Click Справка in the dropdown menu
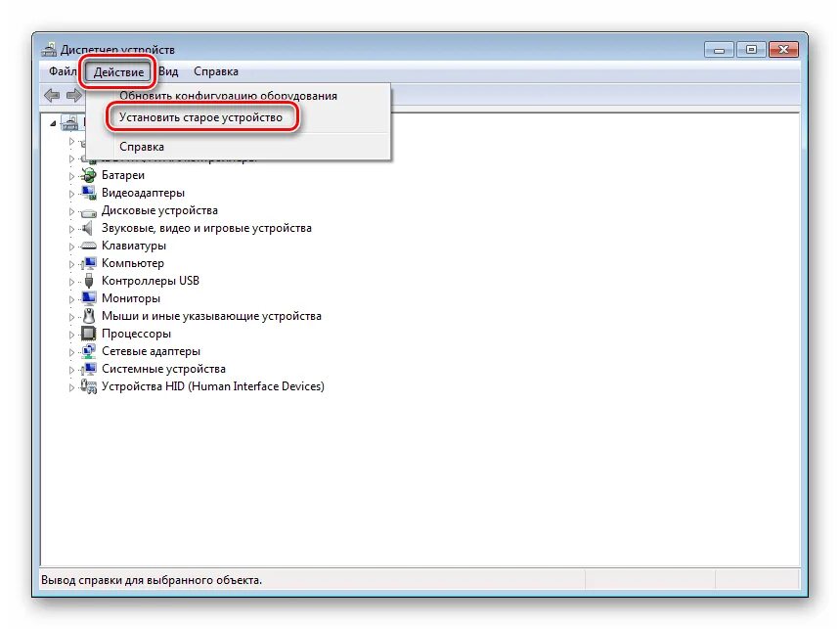 pos(142,147)
